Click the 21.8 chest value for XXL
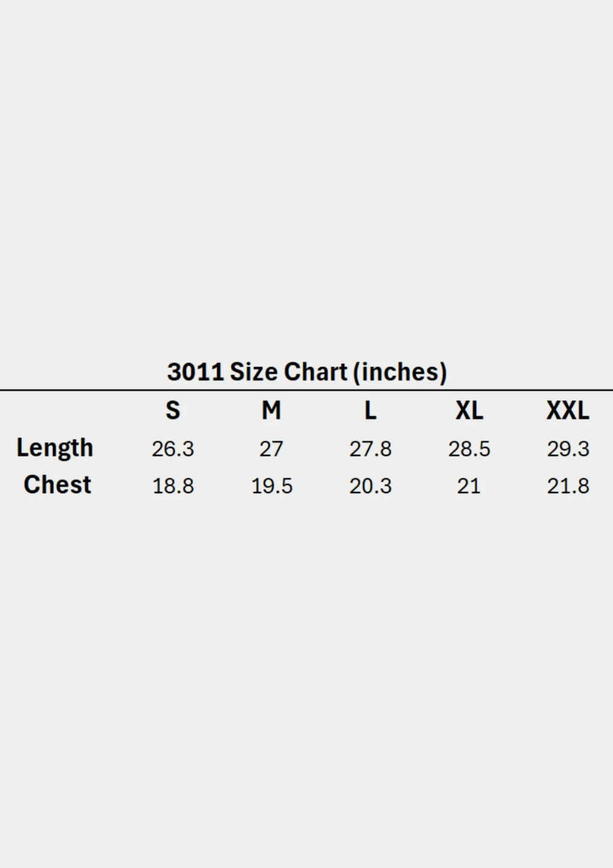 click(568, 486)
